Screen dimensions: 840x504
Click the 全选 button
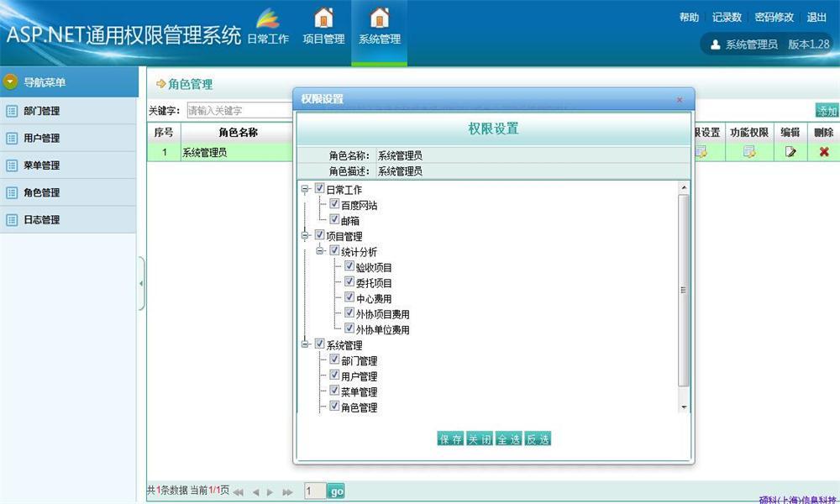click(x=508, y=439)
